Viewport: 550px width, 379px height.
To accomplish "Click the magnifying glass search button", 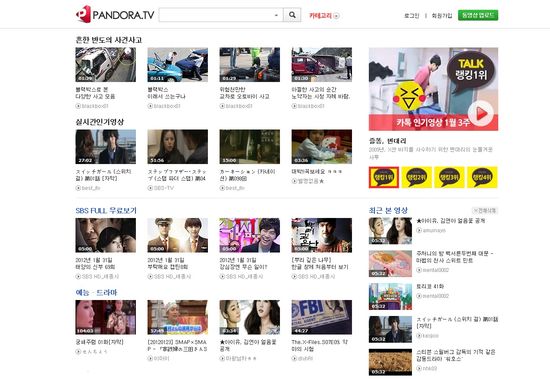I will click(292, 15).
